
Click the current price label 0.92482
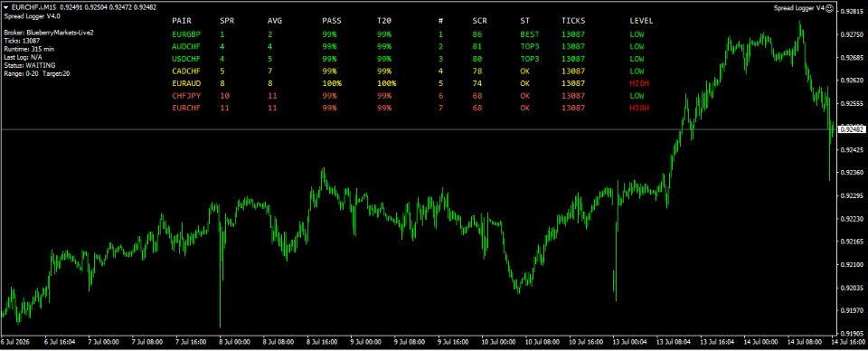pyautogui.click(x=852, y=129)
